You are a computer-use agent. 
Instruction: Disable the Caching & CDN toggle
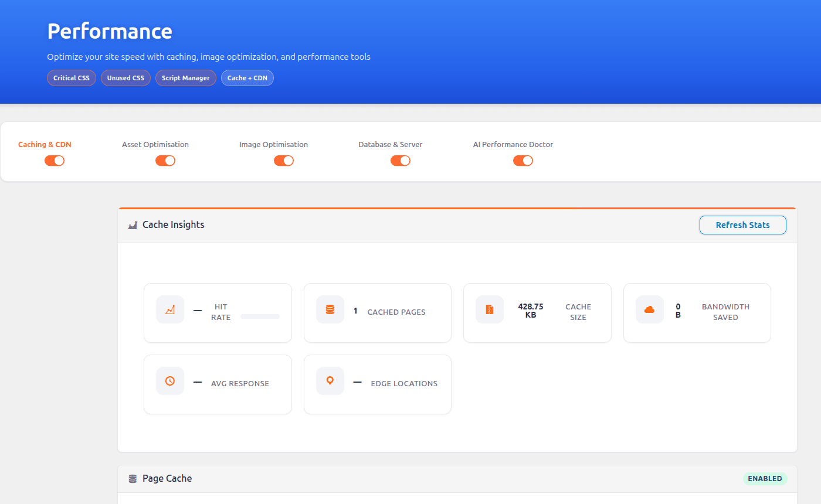click(55, 160)
